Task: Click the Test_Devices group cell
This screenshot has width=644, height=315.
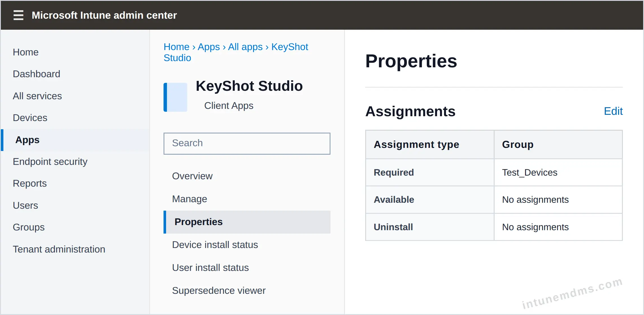Action: click(558, 172)
